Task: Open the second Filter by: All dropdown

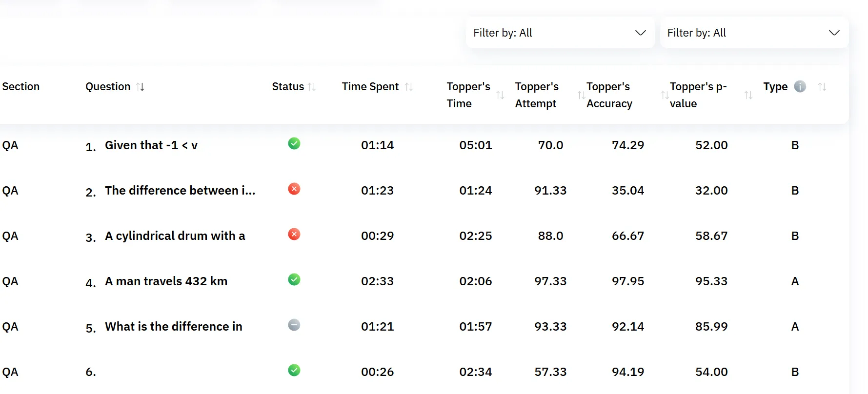Action: click(754, 33)
